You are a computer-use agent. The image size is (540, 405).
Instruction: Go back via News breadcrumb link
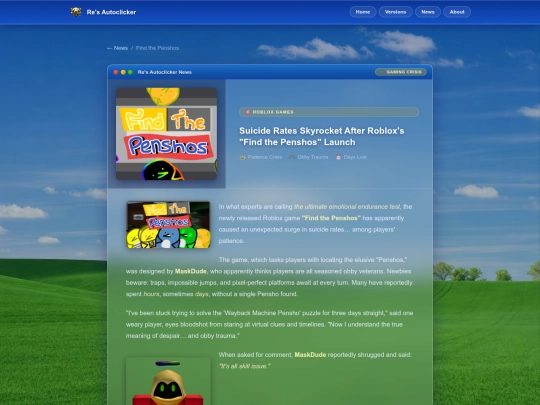click(117, 48)
